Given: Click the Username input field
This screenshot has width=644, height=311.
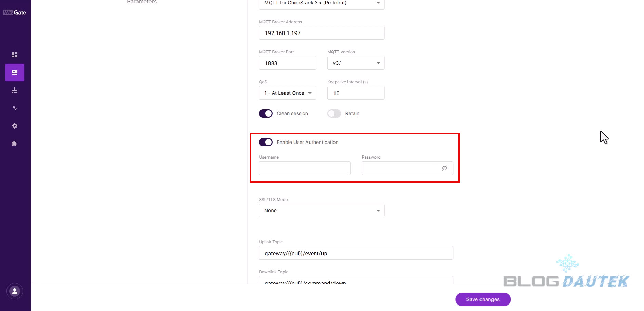Looking at the screenshot, I should coord(304,168).
